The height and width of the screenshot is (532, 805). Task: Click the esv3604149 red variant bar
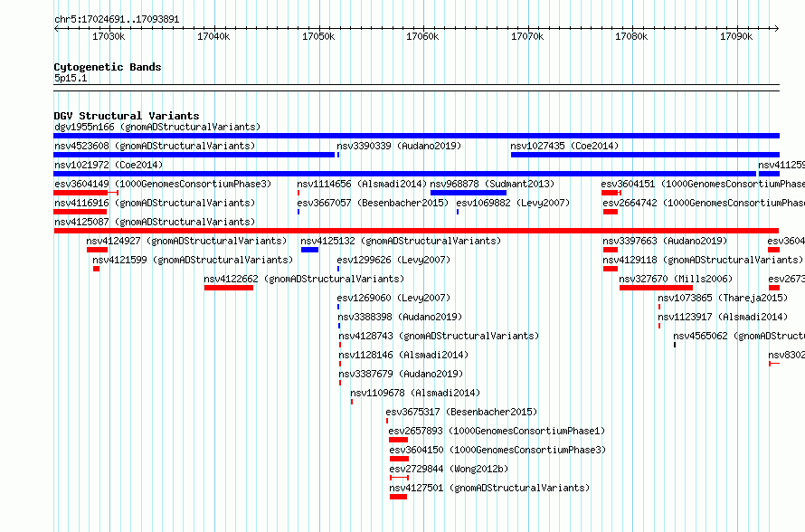click(x=80, y=193)
